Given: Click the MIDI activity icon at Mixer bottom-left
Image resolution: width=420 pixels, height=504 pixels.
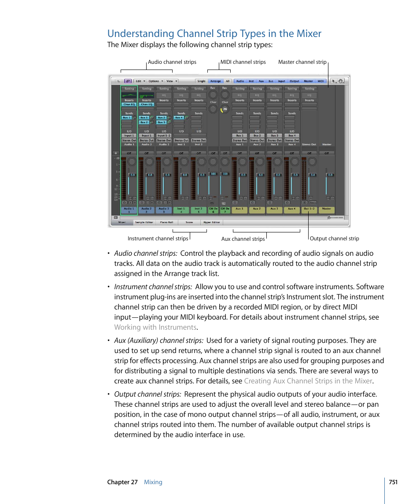Looking at the screenshot, I should point(115,217).
